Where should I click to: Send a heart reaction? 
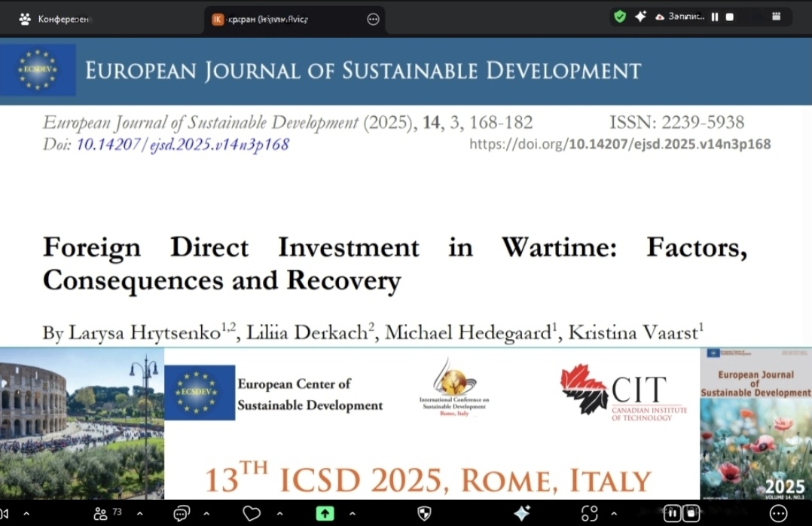tap(251, 513)
